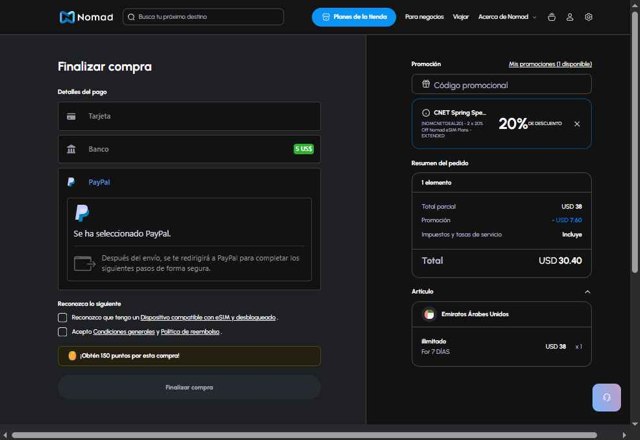Remove the CNET Spring promotion with X

point(576,124)
